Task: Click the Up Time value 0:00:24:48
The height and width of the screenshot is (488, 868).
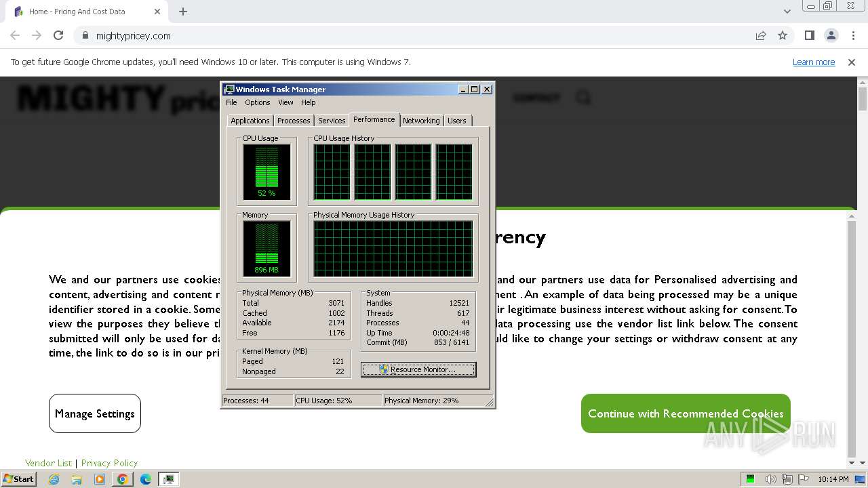Action: 451,333
